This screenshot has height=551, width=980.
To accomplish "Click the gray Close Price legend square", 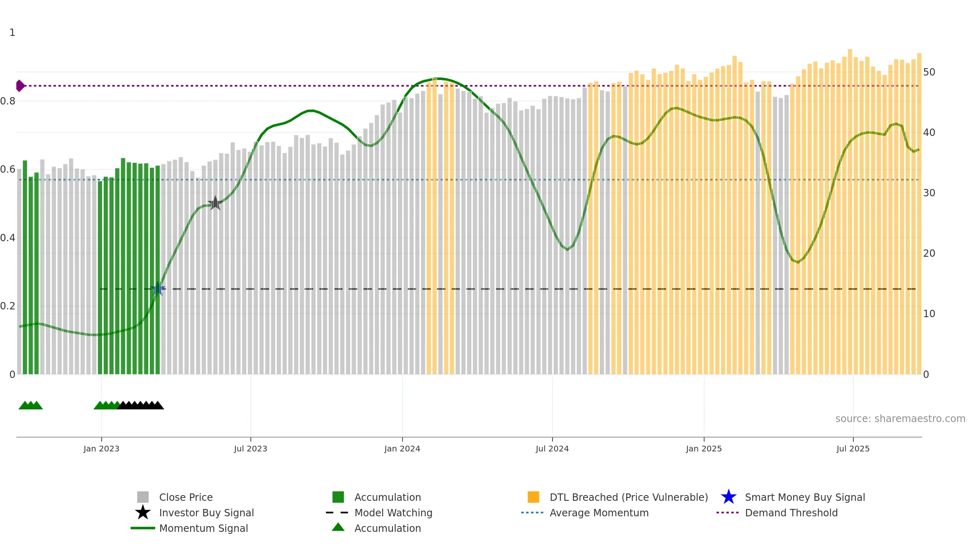I will [x=143, y=497].
